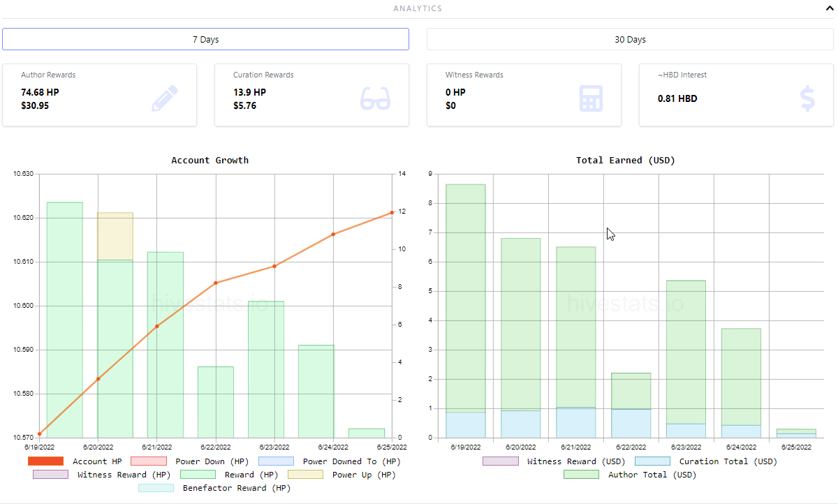Image resolution: width=838 pixels, height=504 pixels.
Task: Toggle the Benefactor Reward (HP) legend entry
Action: pos(214,488)
